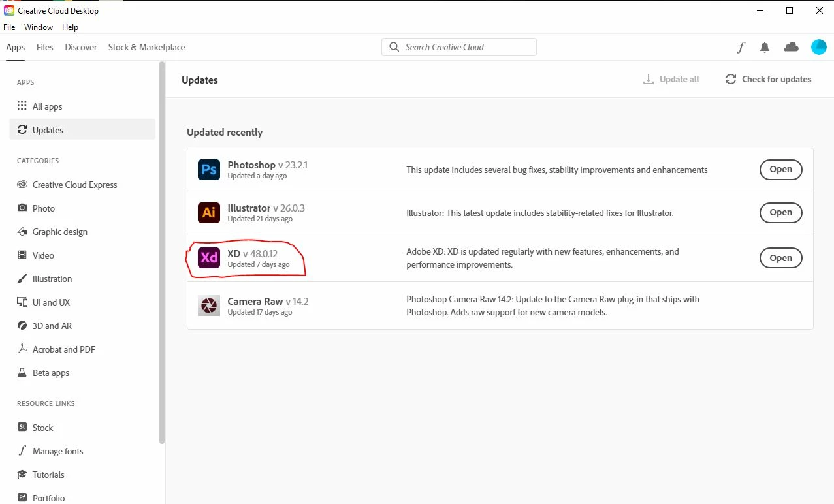
Task: Open Manage fonts resource link
Action: coord(82,451)
